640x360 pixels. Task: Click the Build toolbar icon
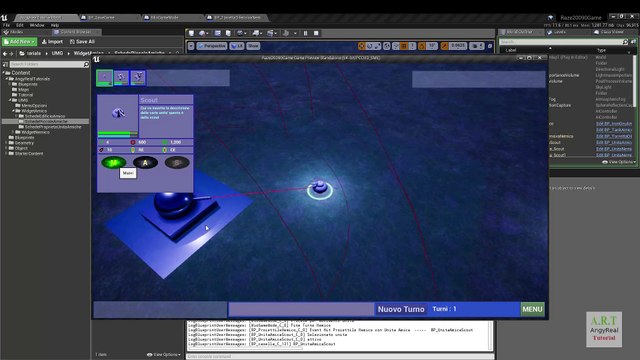(x=287, y=33)
